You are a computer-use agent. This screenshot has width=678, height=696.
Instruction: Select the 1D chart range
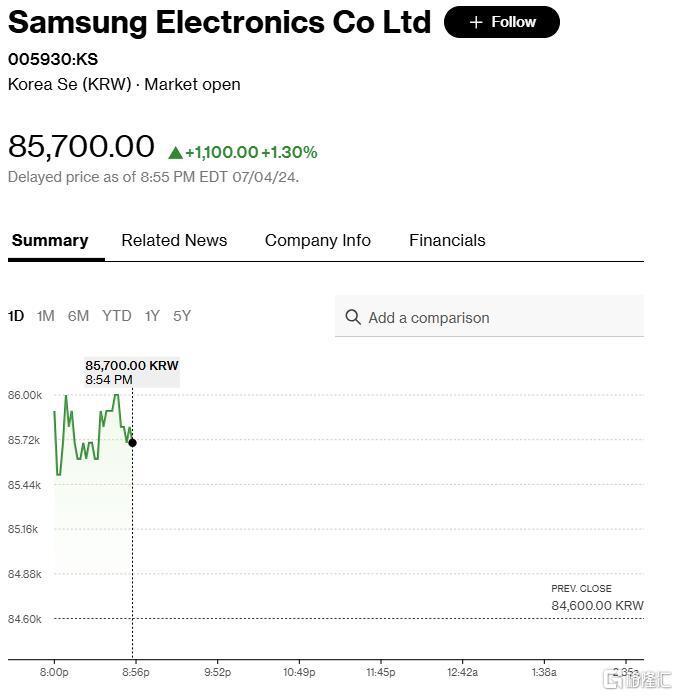coord(16,316)
